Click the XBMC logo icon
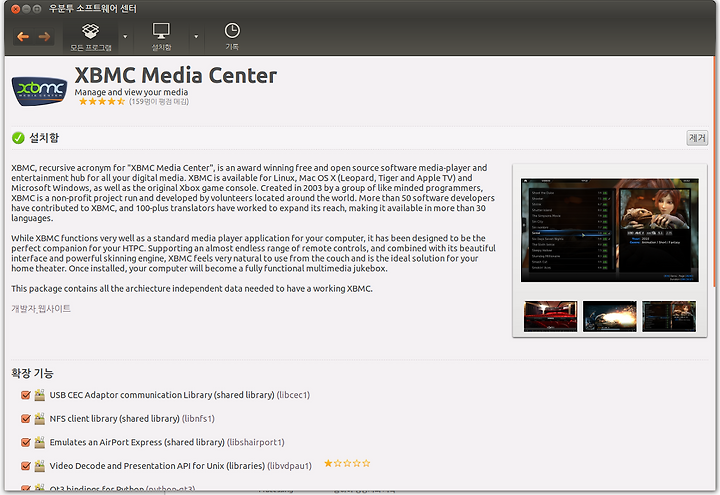Image resolution: width=720 pixels, height=495 pixels. pyautogui.click(x=39, y=91)
